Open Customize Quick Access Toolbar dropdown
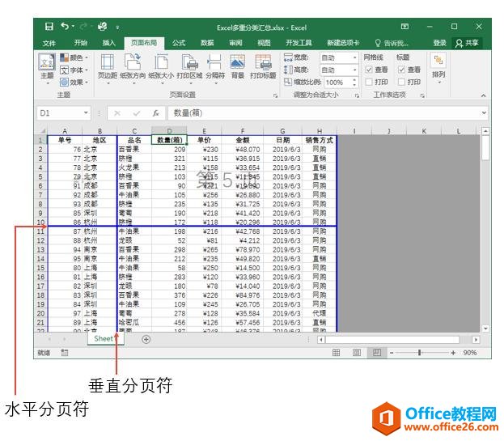Viewport: 504px width, 441px height. [x=117, y=28]
